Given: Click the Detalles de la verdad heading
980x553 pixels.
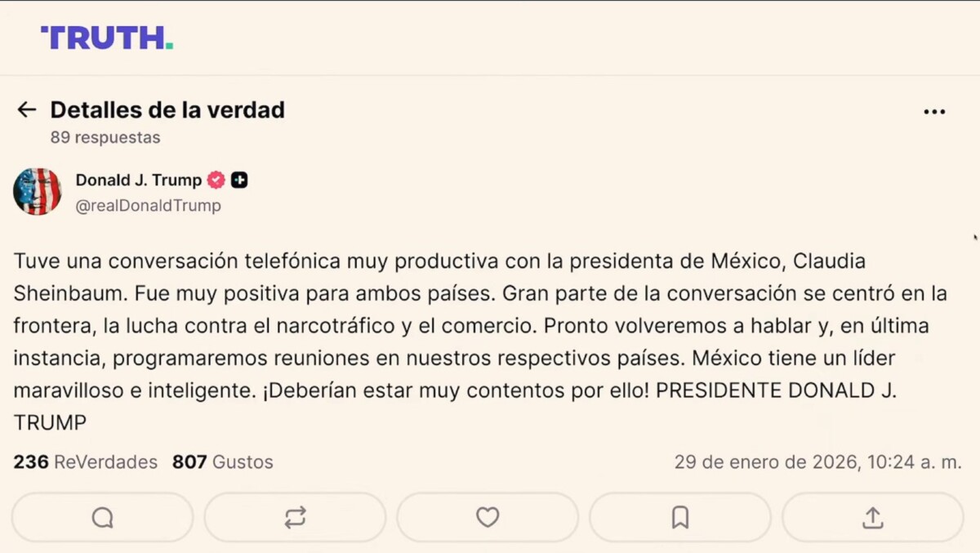Looking at the screenshot, I should pos(167,110).
